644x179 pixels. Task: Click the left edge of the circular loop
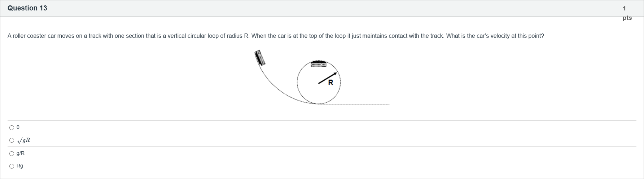[x=298, y=82]
